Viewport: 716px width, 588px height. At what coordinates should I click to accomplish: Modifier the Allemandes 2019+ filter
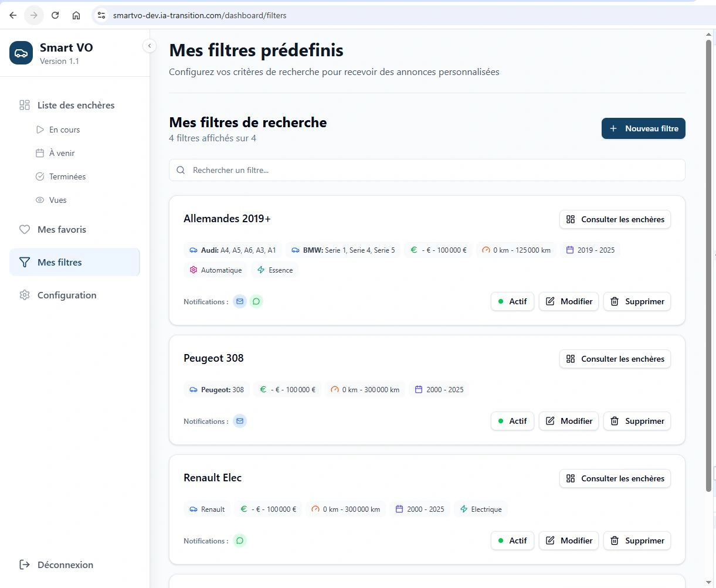tap(569, 301)
